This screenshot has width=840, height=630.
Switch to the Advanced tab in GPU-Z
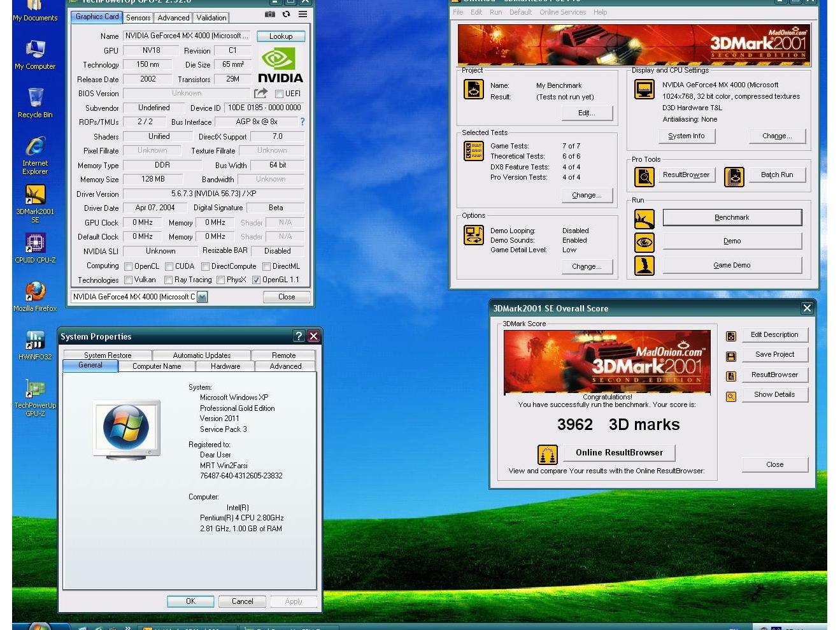click(x=173, y=18)
